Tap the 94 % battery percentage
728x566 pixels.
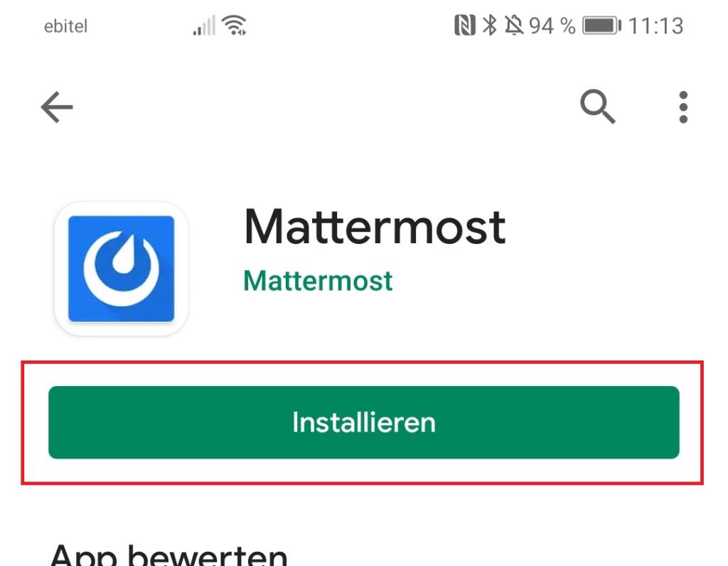coord(552,26)
